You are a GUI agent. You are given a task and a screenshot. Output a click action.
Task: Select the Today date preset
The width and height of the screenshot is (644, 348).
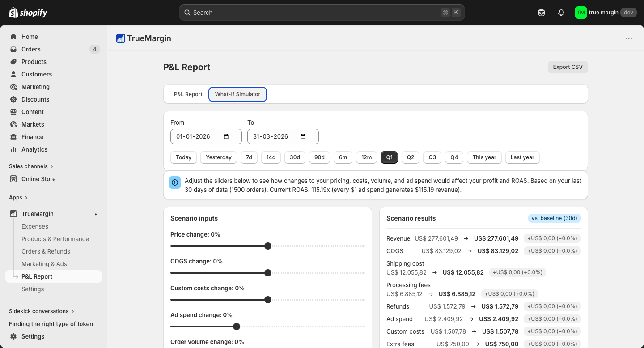(x=184, y=157)
